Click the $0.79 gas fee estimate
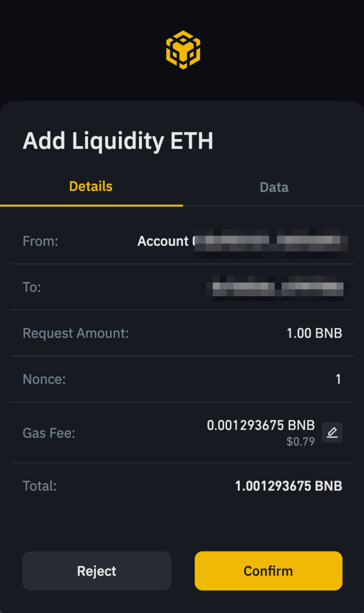This screenshot has height=613, width=364. point(301,442)
